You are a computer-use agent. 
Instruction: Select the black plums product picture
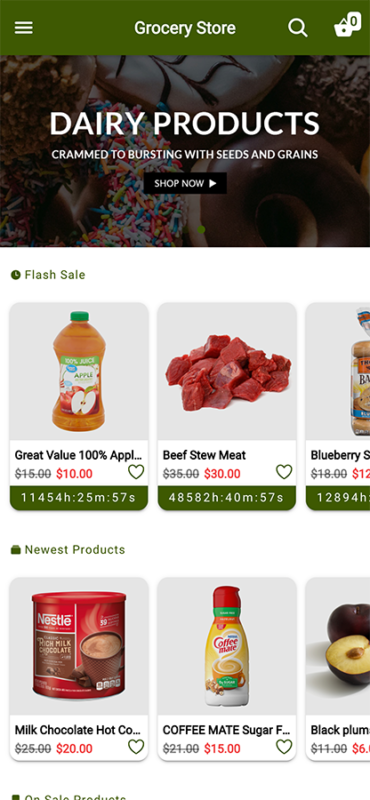pyautogui.click(x=338, y=646)
